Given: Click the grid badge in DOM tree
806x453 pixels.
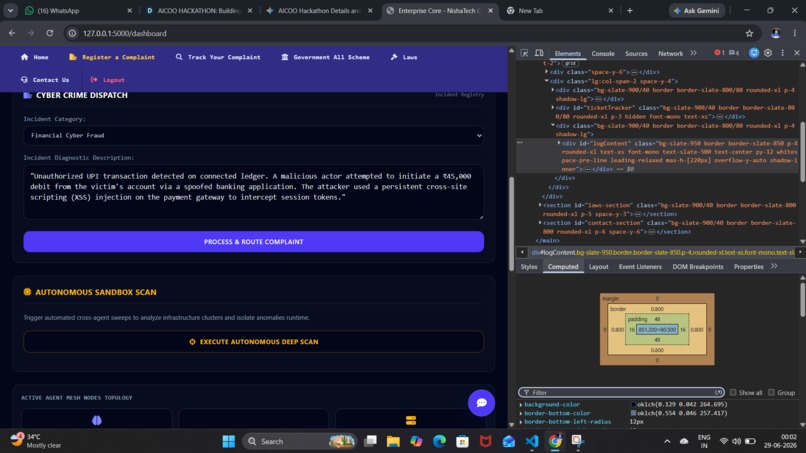Looking at the screenshot, I should (x=570, y=63).
